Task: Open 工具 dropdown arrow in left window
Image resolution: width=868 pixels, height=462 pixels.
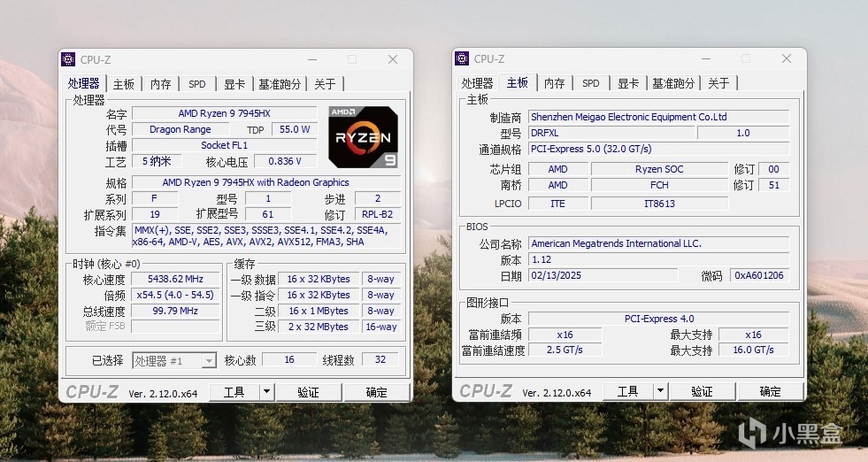Action: [x=266, y=392]
